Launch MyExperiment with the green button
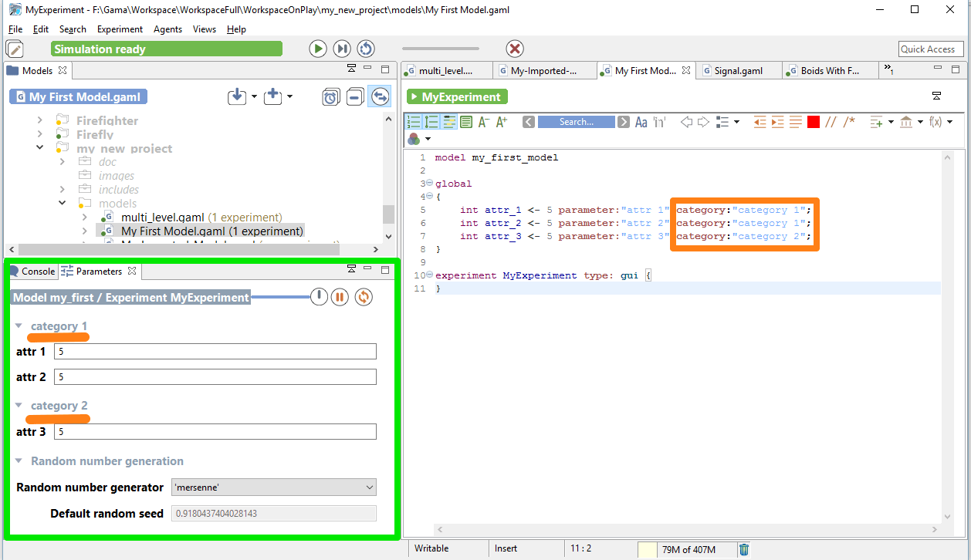 pyautogui.click(x=457, y=97)
